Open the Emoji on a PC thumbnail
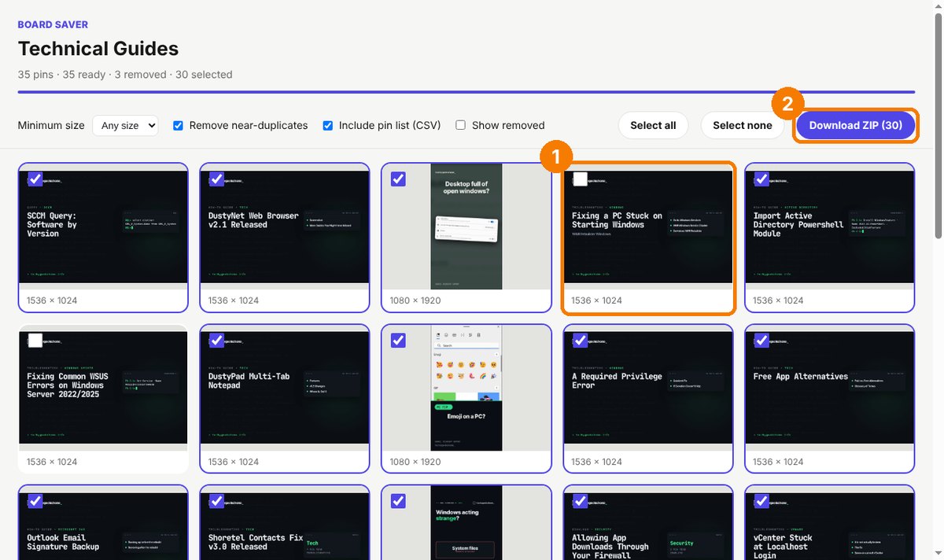Image resolution: width=944 pixels, height=560 pixels. pyautogui.click(x=466, y=388)
